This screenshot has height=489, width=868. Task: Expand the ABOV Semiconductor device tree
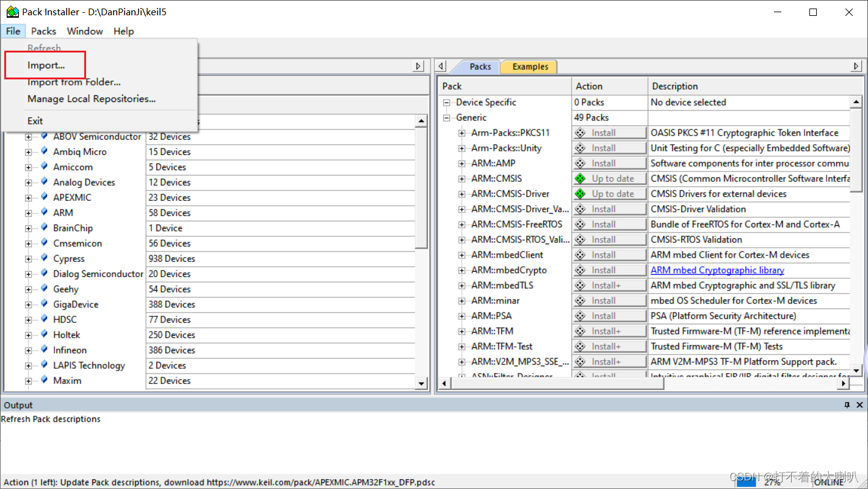[28, 137]
